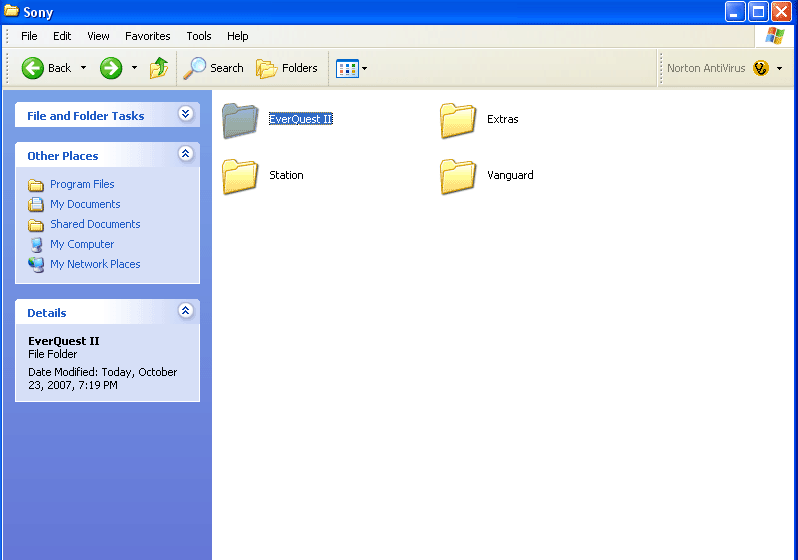Minimize the Sony window
Image resolution: width=798 pixels, height=560 pixels.
735,12
